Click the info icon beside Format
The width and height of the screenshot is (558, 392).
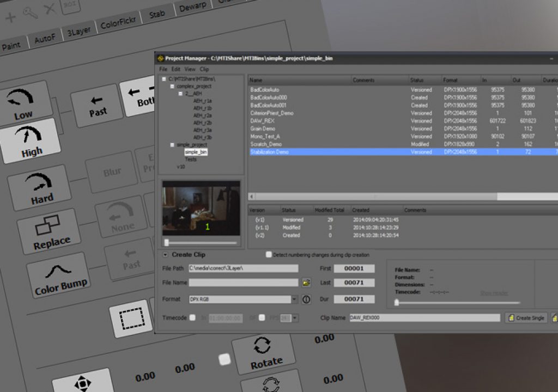point(306,299)
